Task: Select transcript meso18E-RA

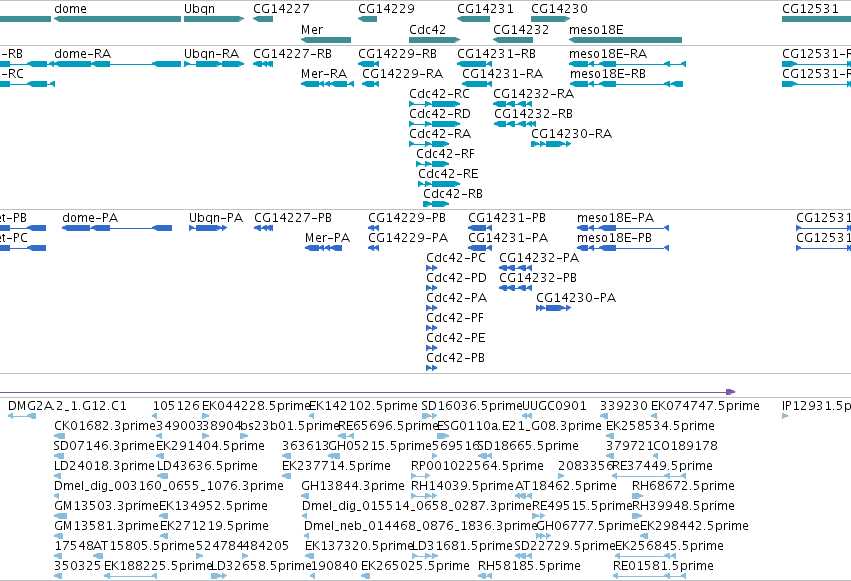Action: point(627,64)
